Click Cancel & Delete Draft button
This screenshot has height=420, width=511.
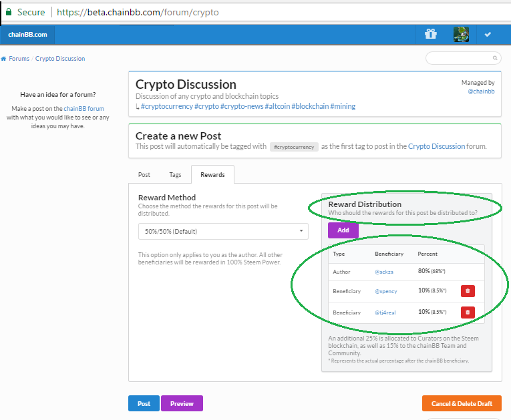point(462,403)
